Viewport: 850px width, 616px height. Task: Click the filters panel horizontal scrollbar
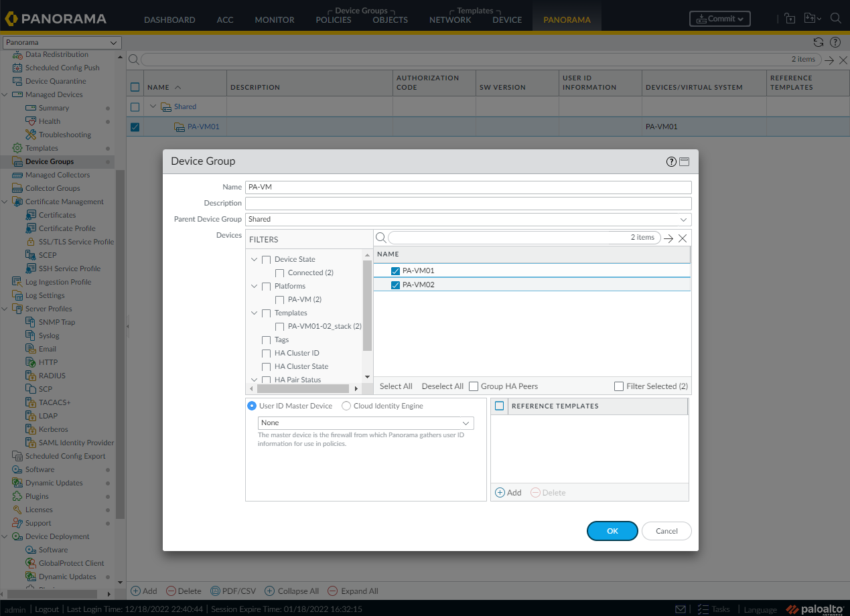point(303,388)
